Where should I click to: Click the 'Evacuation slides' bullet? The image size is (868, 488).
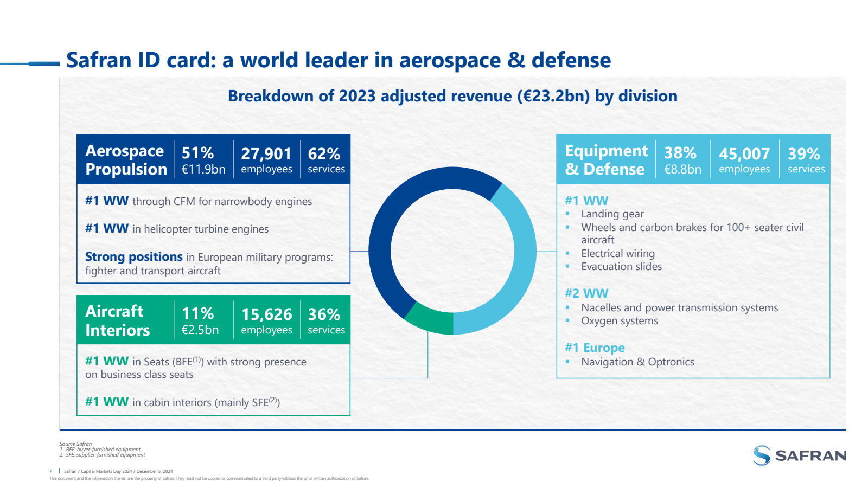[622, 266]
